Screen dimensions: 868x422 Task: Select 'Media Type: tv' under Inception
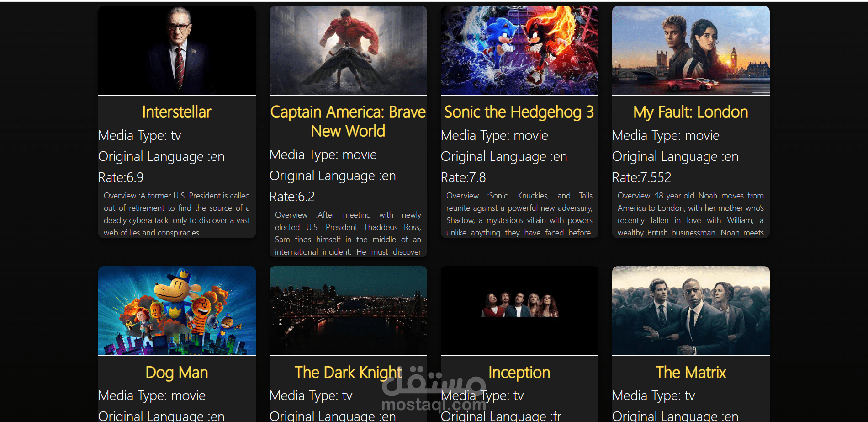[x=482, y=396]
